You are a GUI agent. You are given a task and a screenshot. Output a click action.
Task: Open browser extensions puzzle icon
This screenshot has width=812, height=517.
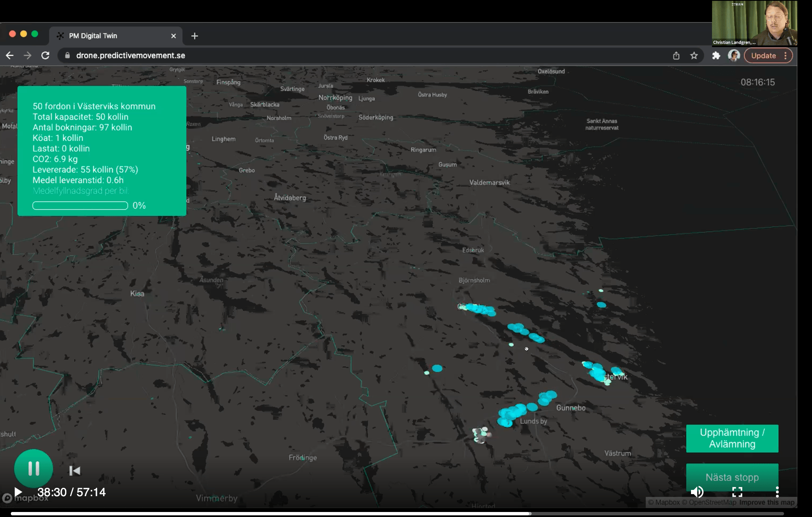click(716, 55)
